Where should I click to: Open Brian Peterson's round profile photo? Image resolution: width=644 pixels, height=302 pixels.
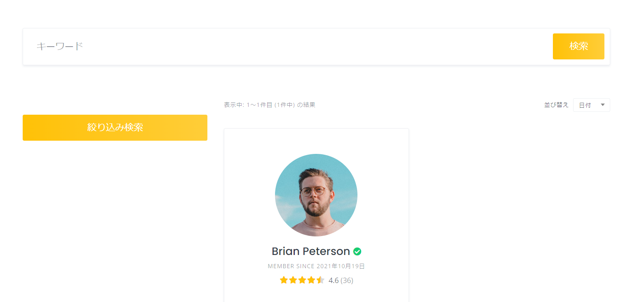[316, 195]
